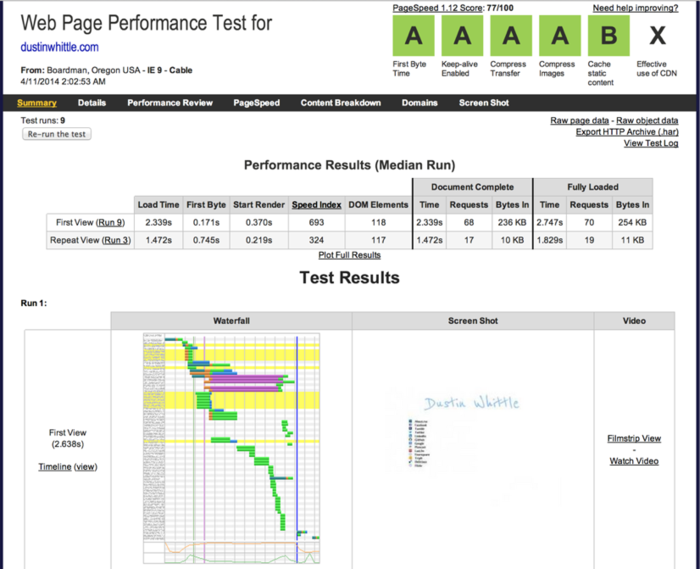Open the Filmstrip View link
The width and height of the screenshot is (700, 569).
pyautogui.click(x=634, y=439)
